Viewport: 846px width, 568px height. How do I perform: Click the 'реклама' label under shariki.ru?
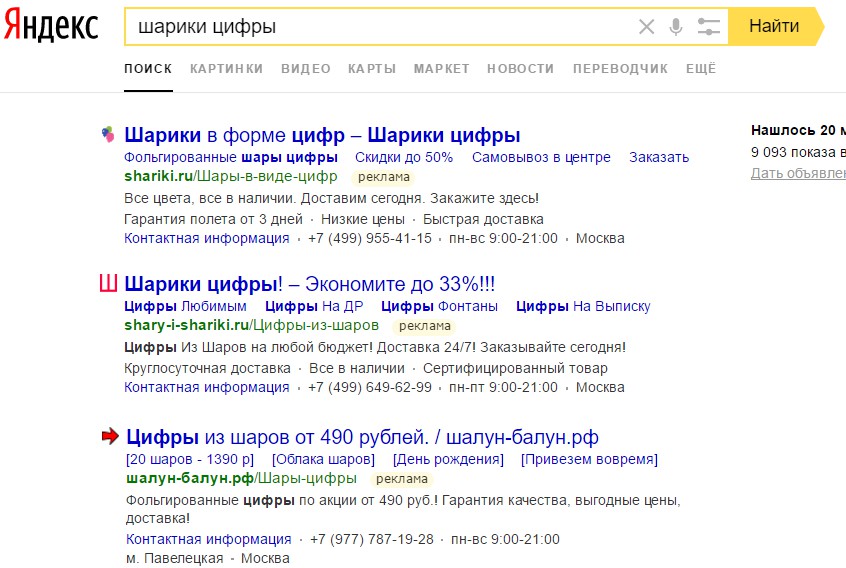pos(384,177)
